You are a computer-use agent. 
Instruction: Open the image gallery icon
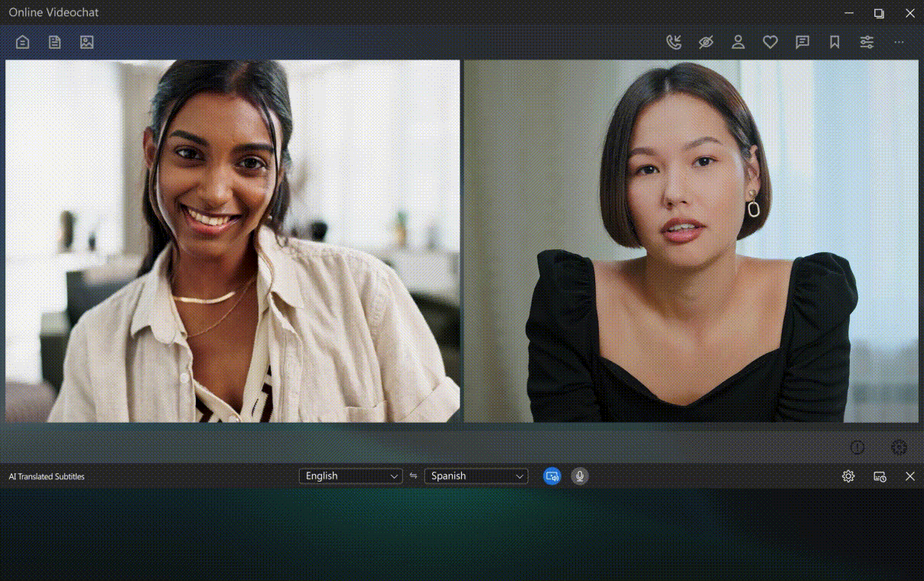click(x=87, y=43)
